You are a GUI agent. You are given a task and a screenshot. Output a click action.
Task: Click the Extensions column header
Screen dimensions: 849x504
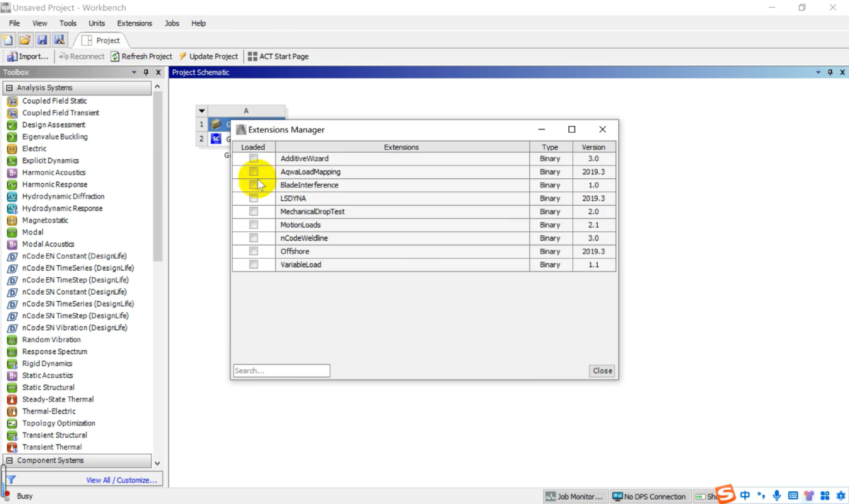click(402, 147)
